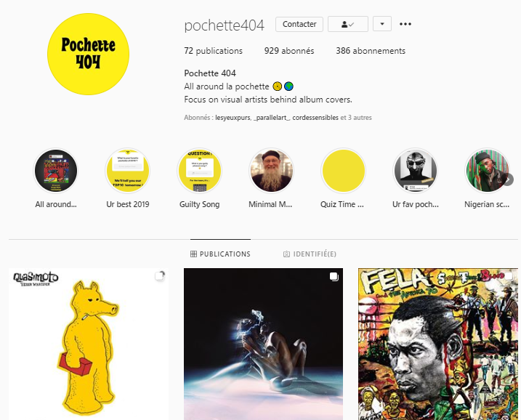
Task: Click the following person-check button
Action: [x=348, y=24]
